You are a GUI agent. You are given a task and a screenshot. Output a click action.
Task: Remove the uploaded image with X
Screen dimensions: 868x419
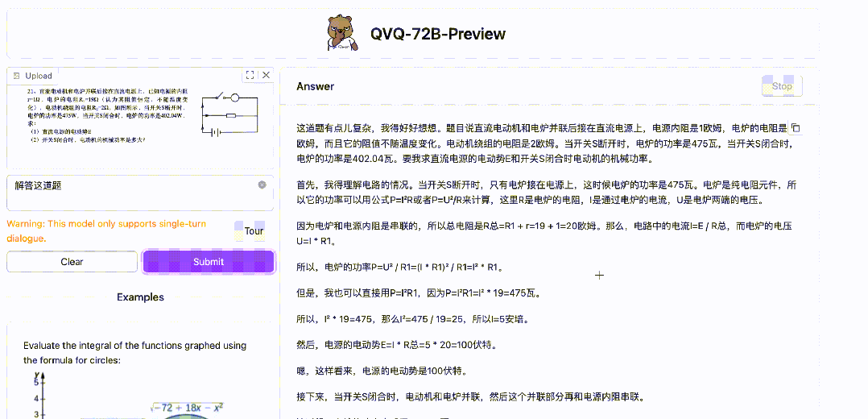point(266,75)
